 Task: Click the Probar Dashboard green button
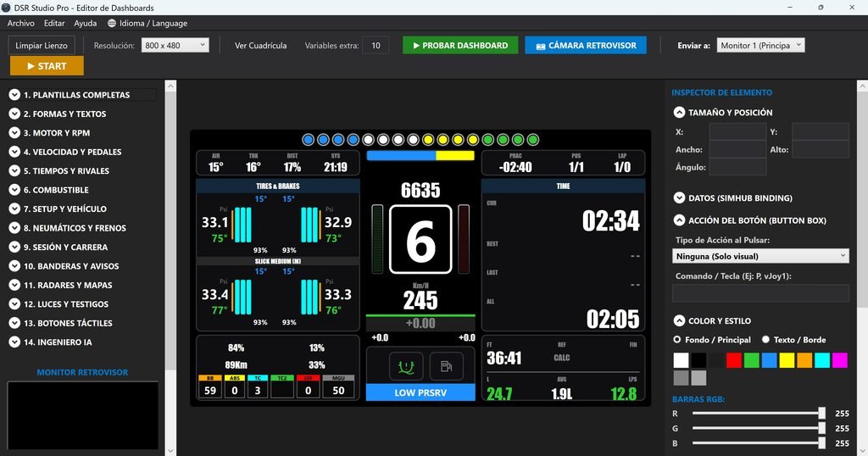tap(460, 46)
